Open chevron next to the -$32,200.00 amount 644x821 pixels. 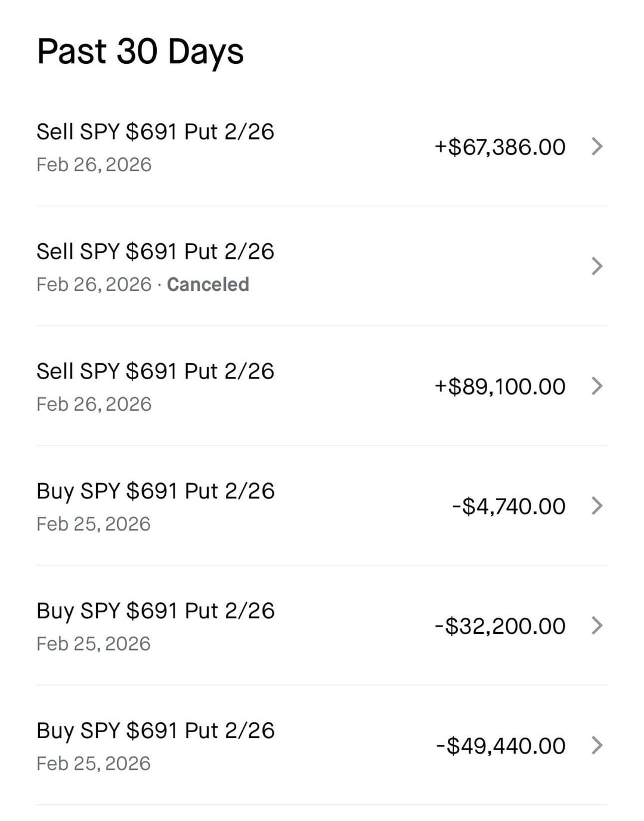point(597,625)
